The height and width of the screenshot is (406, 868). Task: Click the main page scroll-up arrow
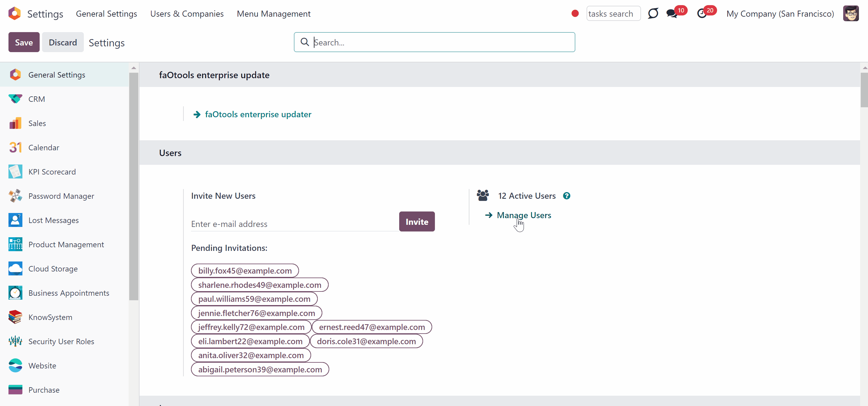pyautogui.click(x=864, y=68)
